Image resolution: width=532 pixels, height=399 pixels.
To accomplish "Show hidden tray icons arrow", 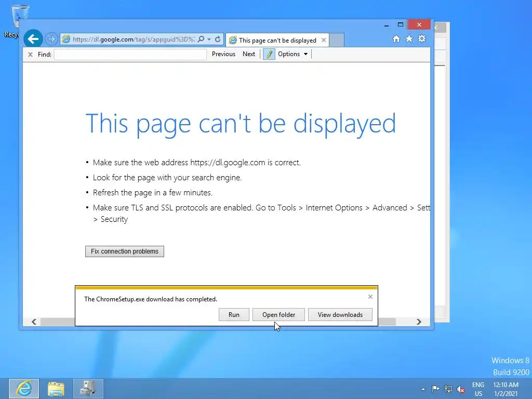I will [423, 389].
